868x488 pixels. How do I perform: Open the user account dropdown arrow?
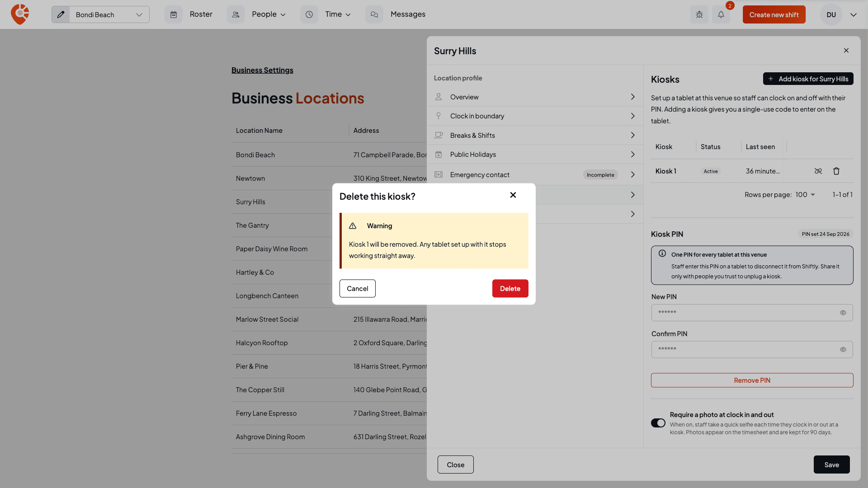coord(854,14)
